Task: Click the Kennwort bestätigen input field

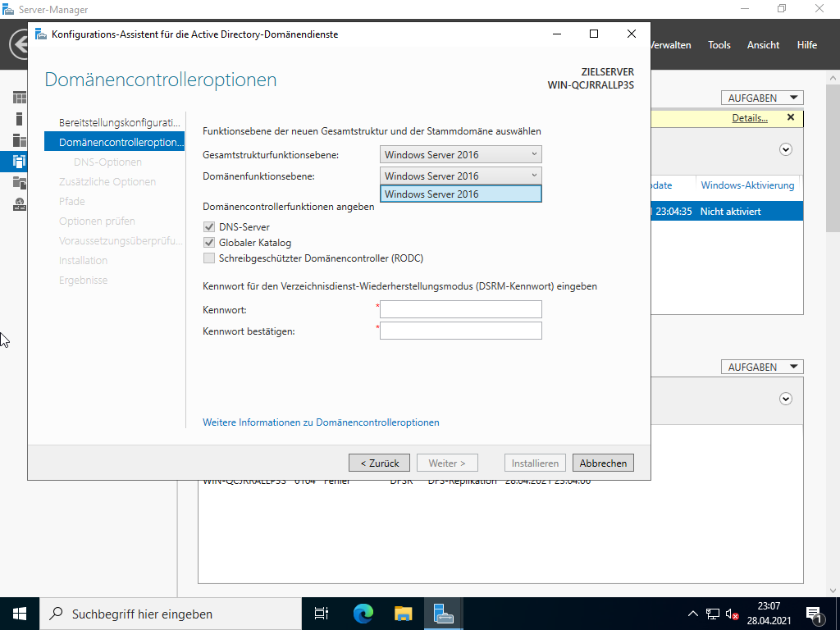Action: pyautogui.click(x=461, y=331)
